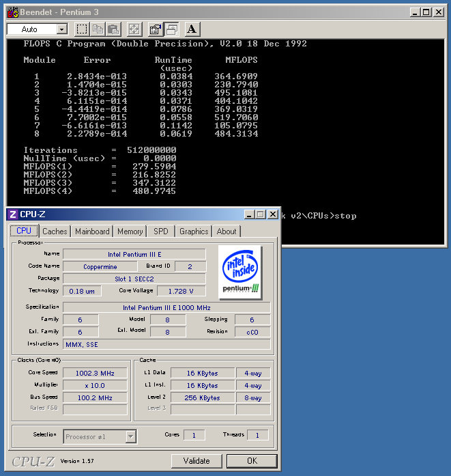Image resolution: width=451 pixels, height=476 pixels.
Task: Click the Paste icon in console toolbar
Action: pos(113,29)
